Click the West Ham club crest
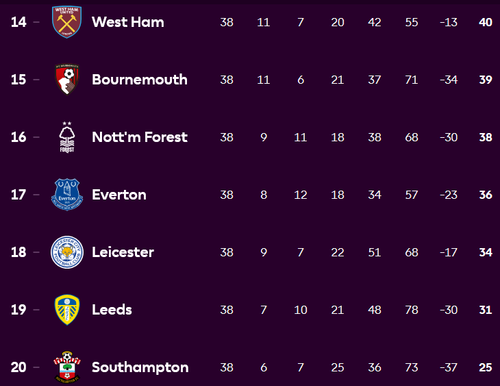The height and width of the screenshot is (386, 500). [x=67, y=22]
